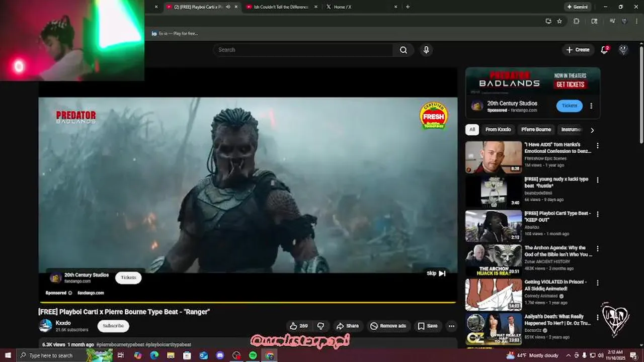The height and width of the screenshot is (362, 644).
Task: Click Task View taskbar icon
Action: (121, 355)
